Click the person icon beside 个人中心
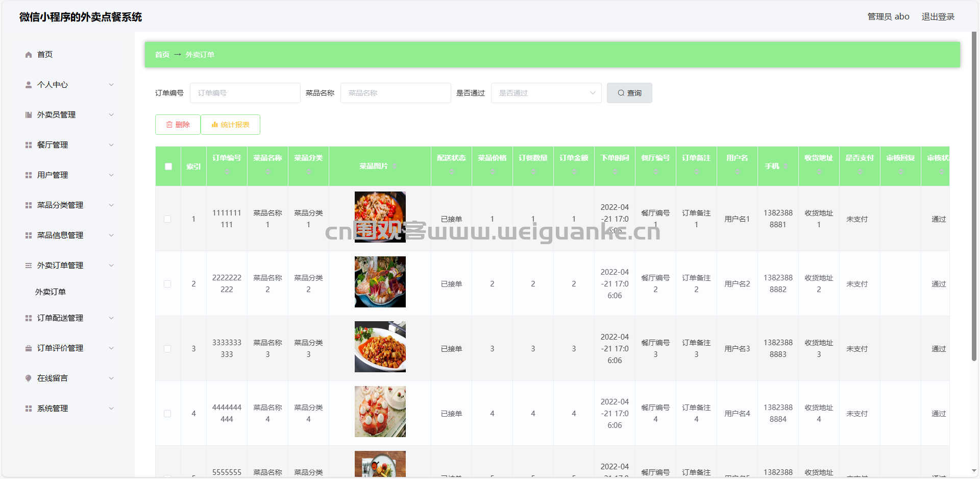This screenshot has height=479, width=980. point(29,85)
